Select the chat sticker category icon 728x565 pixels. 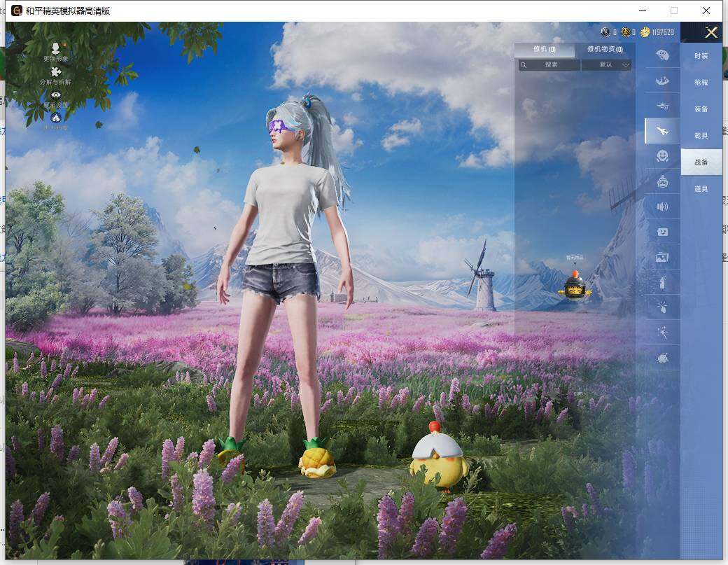[662, 232]
